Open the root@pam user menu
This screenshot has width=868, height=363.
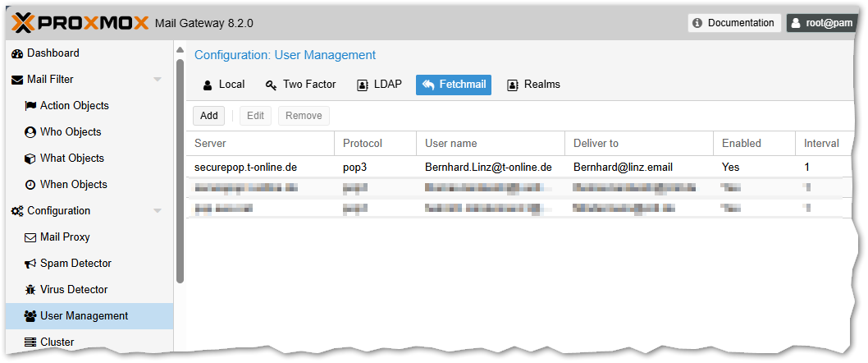point(821,23)
